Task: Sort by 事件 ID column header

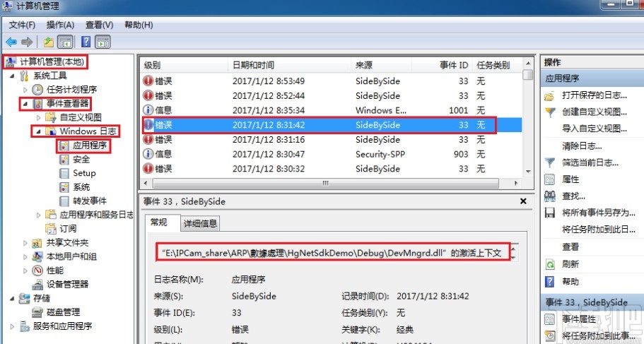Action: pyautogui.click(x=442, y=65)
